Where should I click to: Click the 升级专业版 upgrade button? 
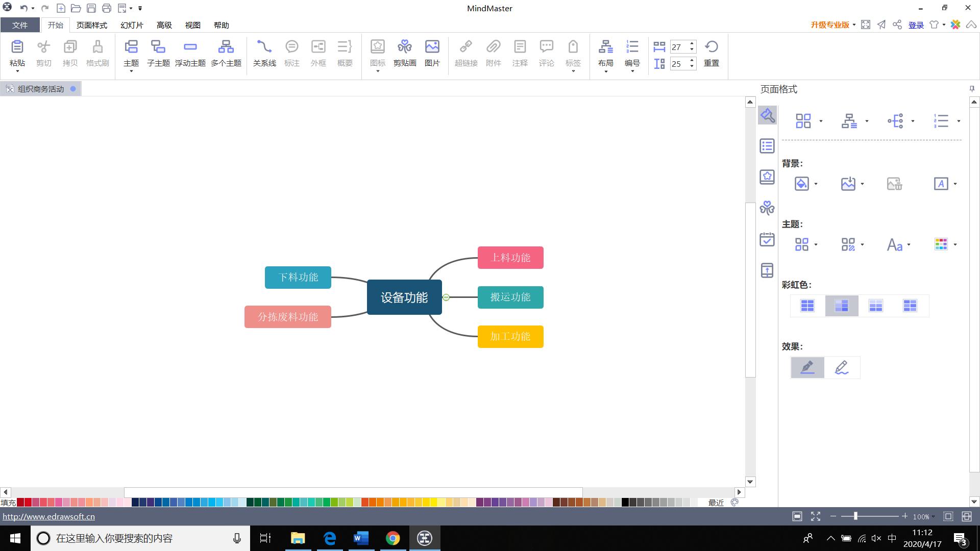829,25
